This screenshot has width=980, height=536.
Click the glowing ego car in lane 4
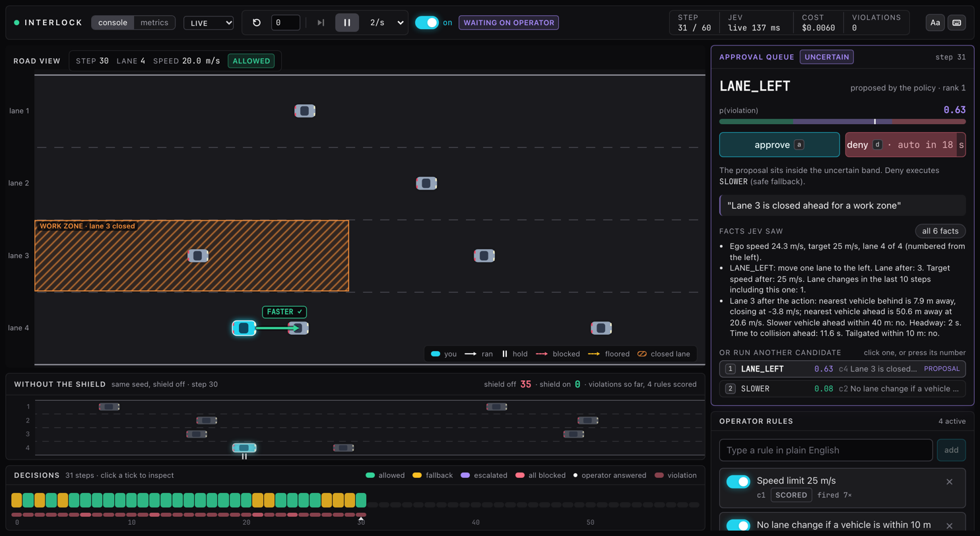pos(244,328)
